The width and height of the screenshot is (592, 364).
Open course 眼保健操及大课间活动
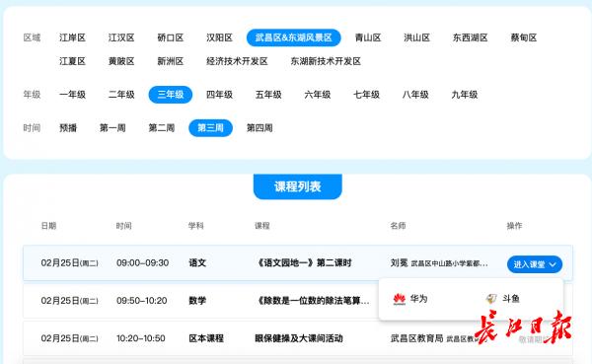tap(299, 338)
